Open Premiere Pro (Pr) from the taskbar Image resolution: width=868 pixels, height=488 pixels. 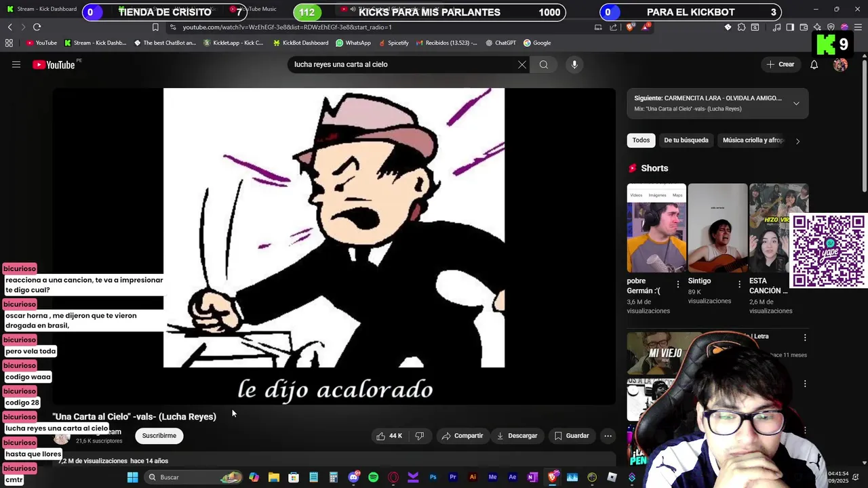click(453, 477)
